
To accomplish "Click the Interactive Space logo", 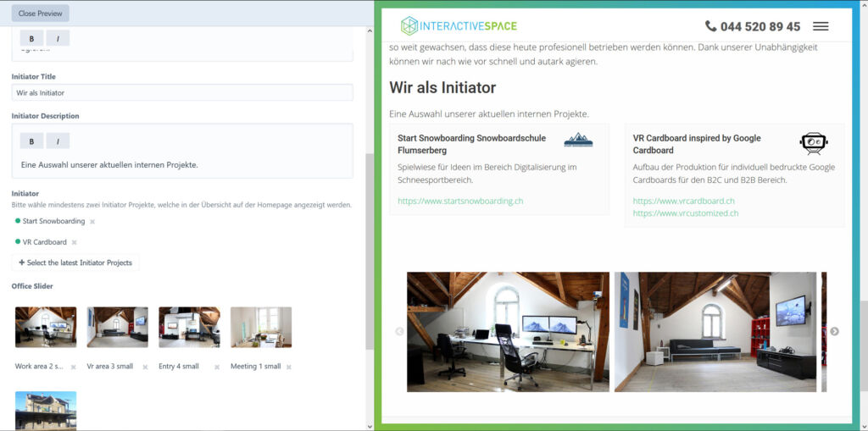I will [459, 25].
